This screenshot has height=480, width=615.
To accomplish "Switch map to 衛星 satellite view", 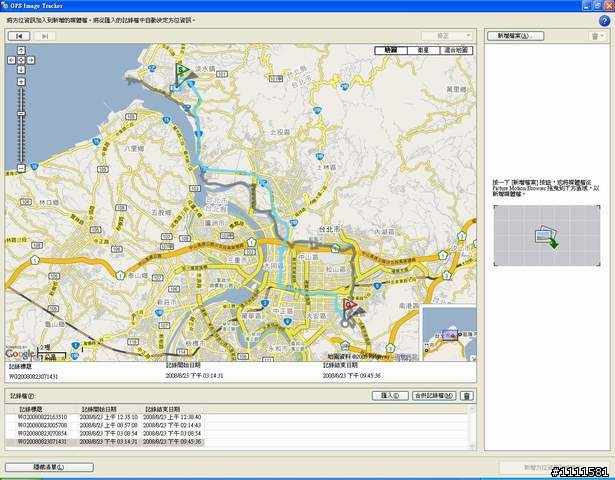I will click(424, 50).
